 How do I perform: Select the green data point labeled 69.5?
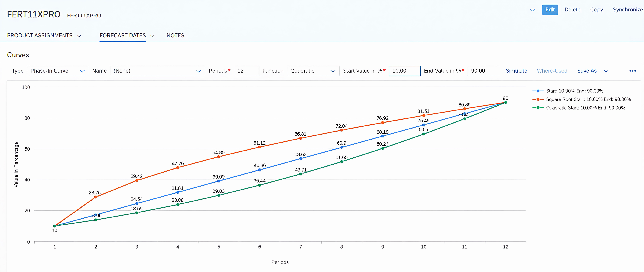pyautogui.click(x=424, y=134)
